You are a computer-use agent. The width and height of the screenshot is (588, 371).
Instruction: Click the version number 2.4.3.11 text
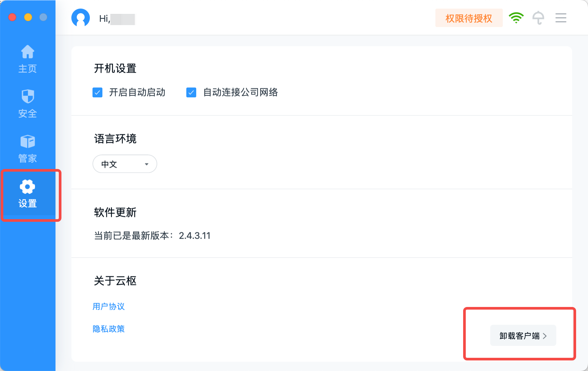coord(195,236)
